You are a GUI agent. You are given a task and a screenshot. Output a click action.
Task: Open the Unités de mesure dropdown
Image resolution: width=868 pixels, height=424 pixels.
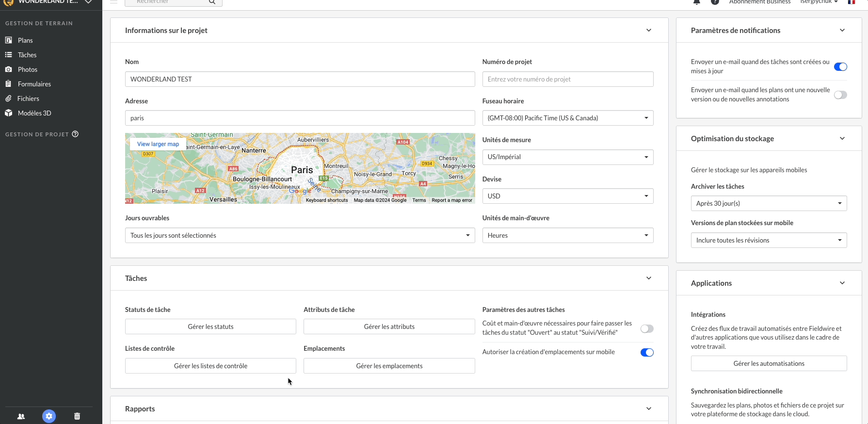click(x=568, y=157)
